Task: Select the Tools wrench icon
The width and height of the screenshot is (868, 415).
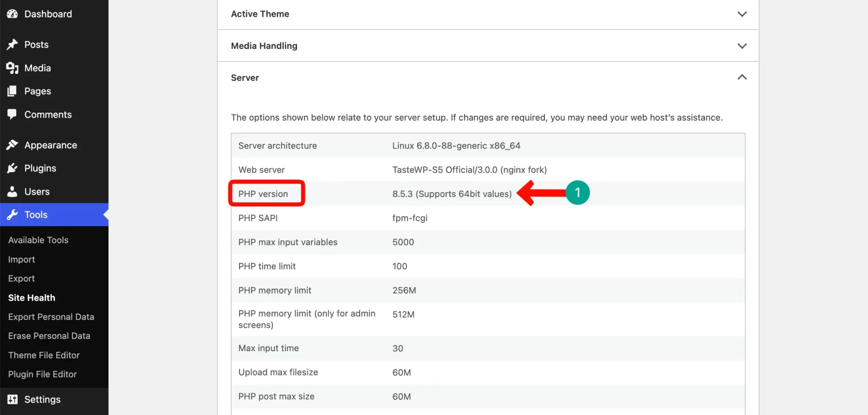Action: [12, 215]
